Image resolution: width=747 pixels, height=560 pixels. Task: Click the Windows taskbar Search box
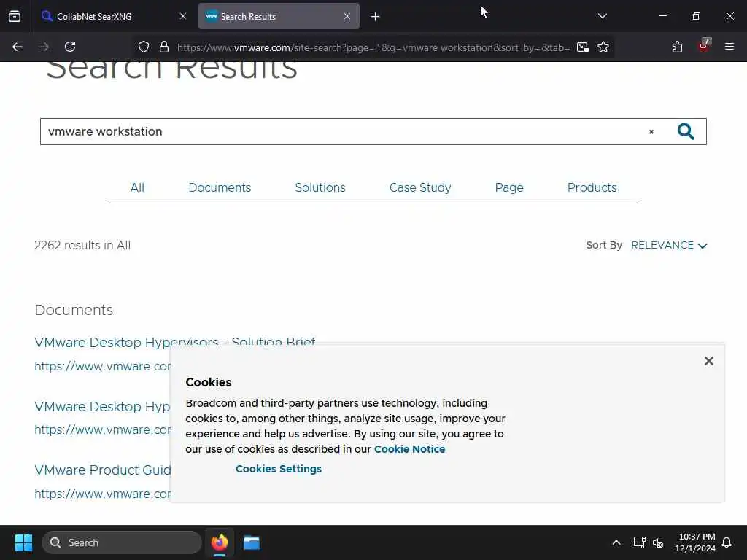[122, 542]
